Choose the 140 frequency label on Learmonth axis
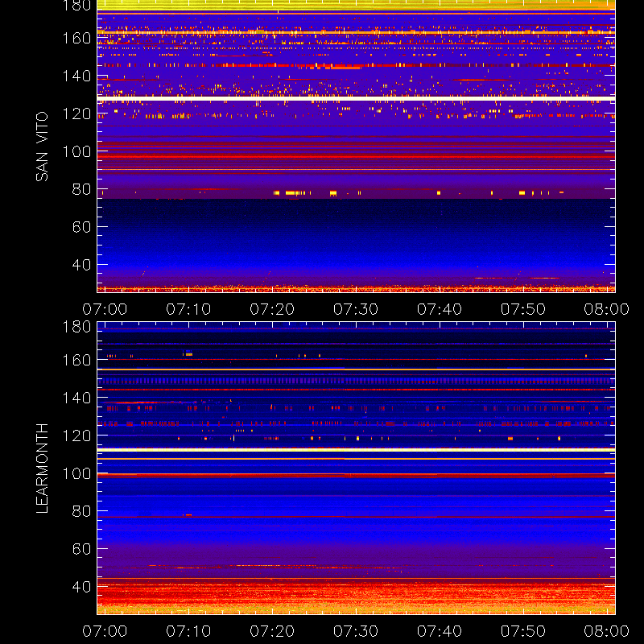The image size is (644, 644). click(x=76, y=398)
